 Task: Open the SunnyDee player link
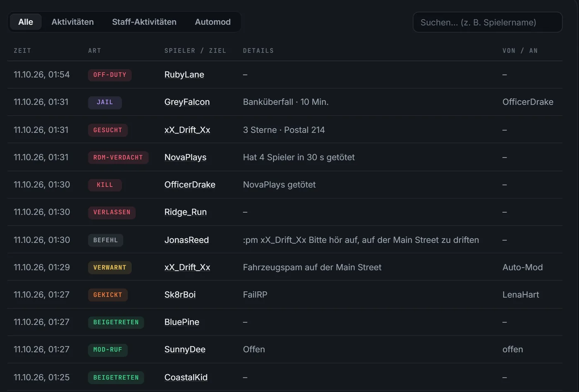pyautogui.click(x=185, y=349)
